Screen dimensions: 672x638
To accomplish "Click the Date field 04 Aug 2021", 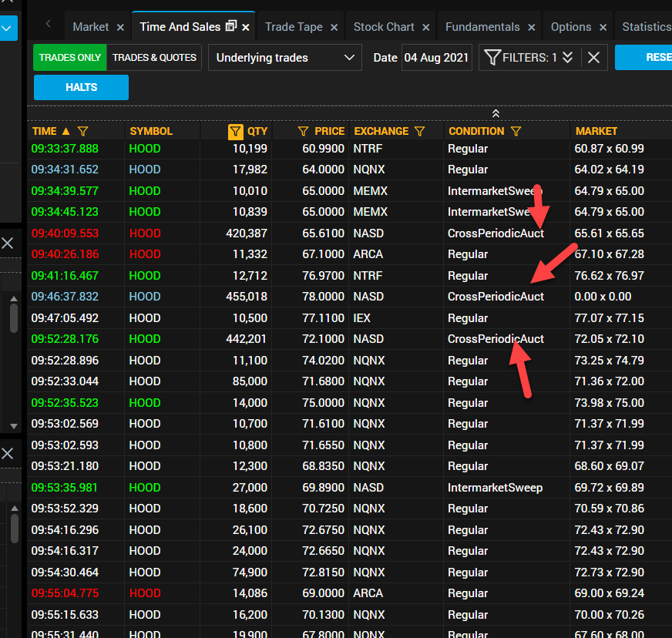I will 437,58.
